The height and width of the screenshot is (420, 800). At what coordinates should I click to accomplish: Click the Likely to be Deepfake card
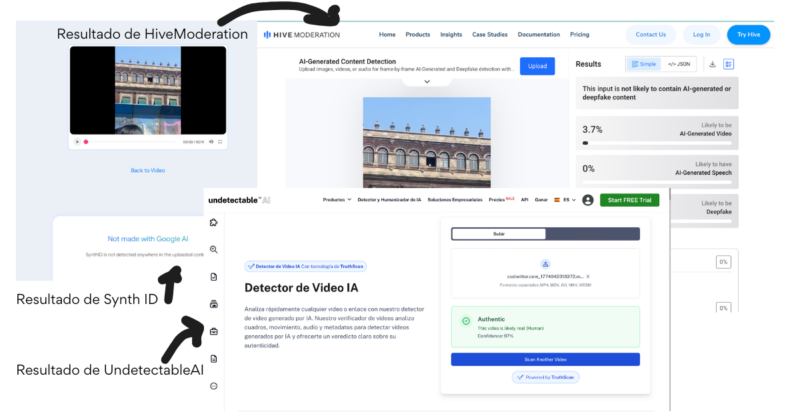705,211
